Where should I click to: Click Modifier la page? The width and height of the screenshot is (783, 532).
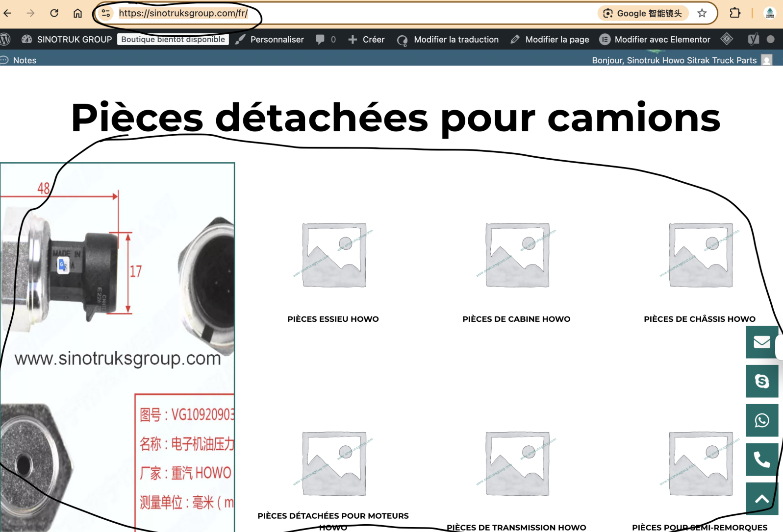550,39
